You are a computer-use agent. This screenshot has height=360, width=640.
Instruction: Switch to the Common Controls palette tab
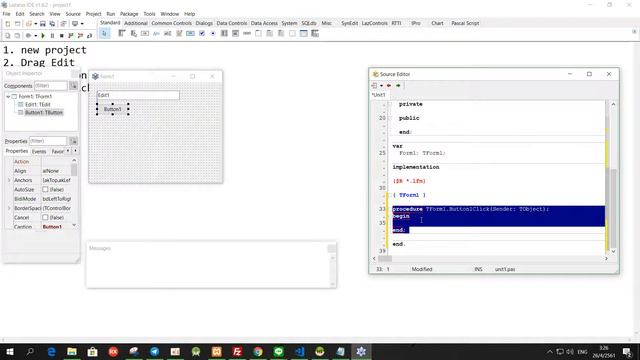click(x=171, y=23)
